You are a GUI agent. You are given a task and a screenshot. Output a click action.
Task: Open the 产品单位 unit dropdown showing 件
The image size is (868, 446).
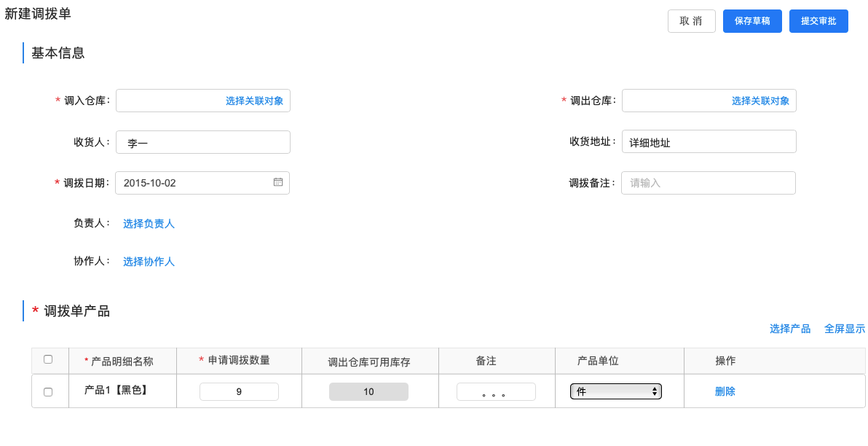pos(615,391)
